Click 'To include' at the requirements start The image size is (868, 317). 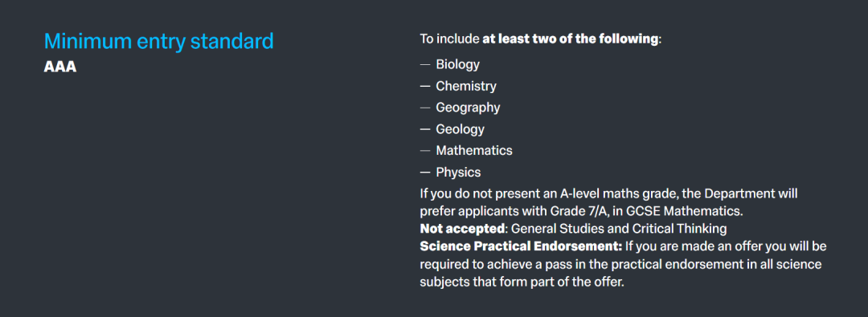[449, 39]
